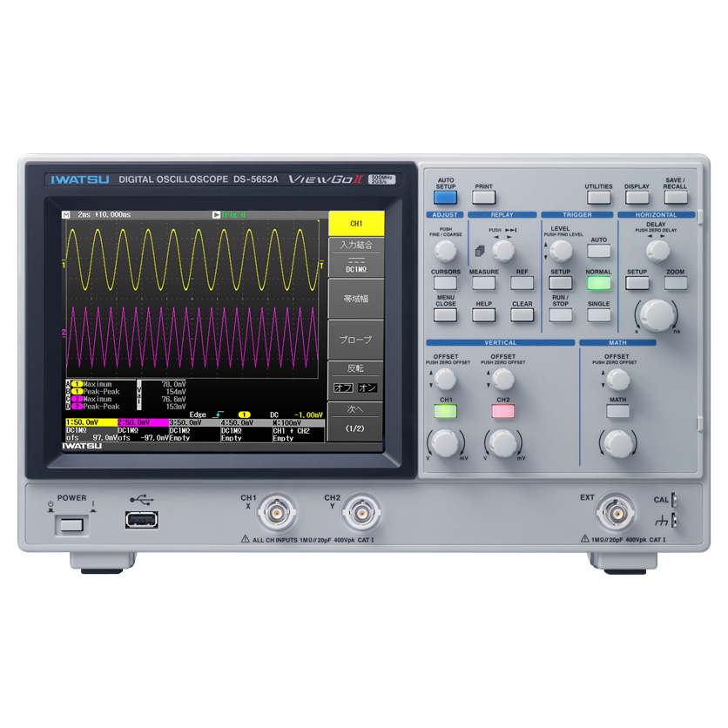The image size is (728, 728).
Task: Click the horizontal DELAY knob
Action: click(657, 251)
